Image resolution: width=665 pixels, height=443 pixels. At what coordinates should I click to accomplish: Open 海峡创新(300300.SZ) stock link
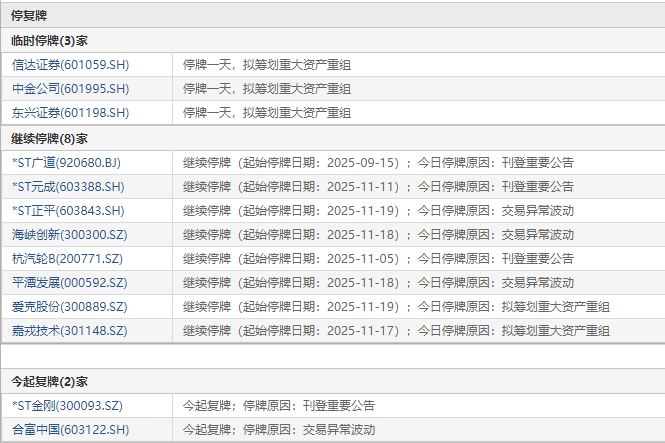click(70, 235)
